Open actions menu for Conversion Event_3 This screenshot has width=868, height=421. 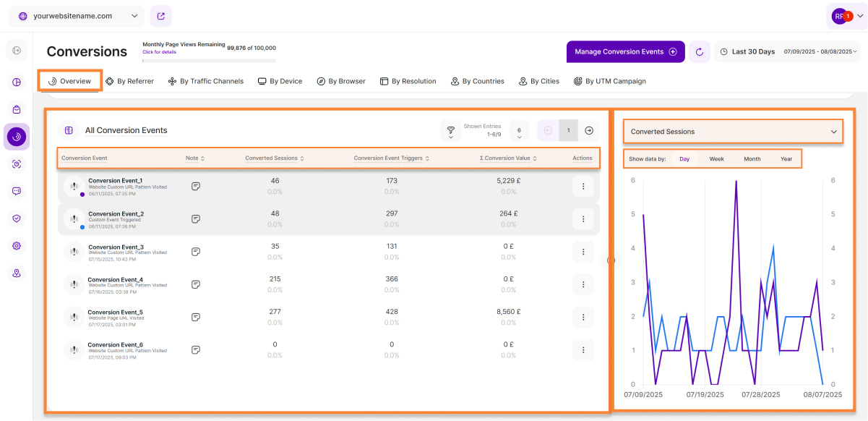583,252
